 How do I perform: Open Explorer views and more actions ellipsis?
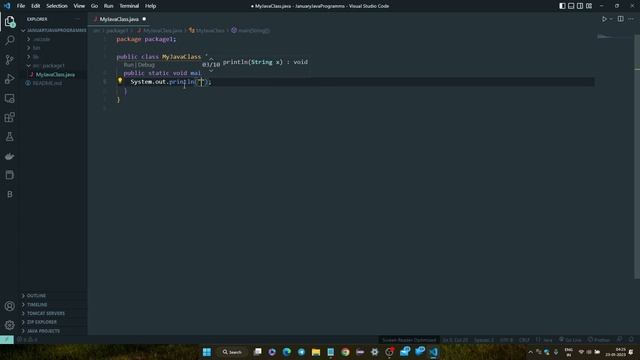78,19
